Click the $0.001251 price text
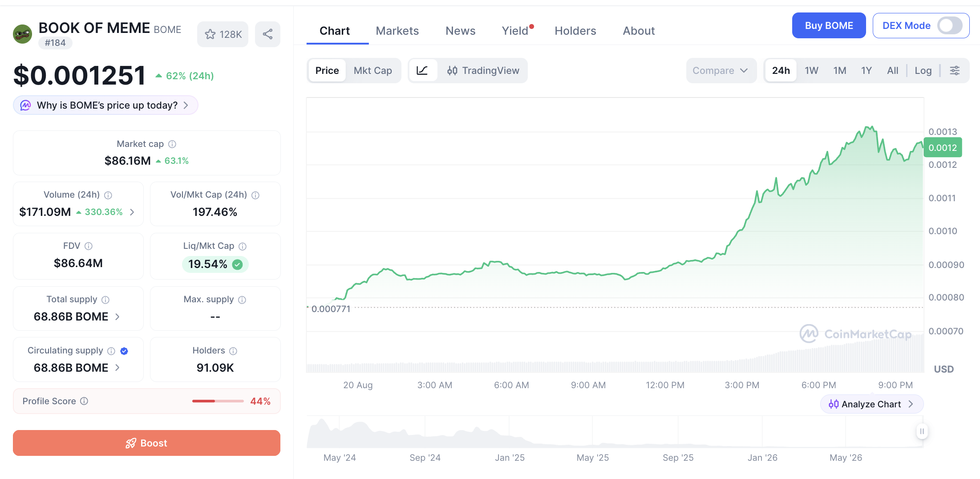This screenshot has height=479, width=980. point(80,75)
